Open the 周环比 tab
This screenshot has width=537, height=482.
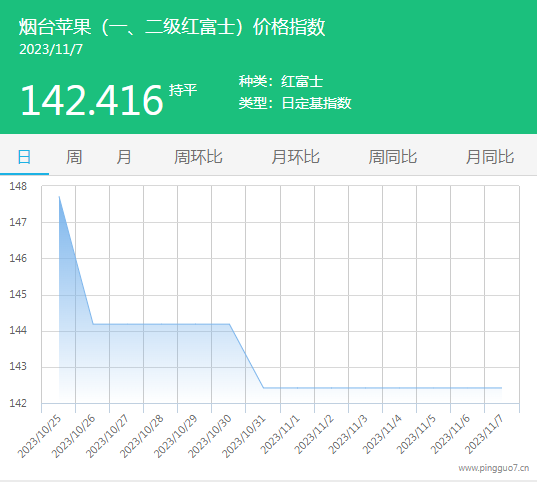pos(198,157)
